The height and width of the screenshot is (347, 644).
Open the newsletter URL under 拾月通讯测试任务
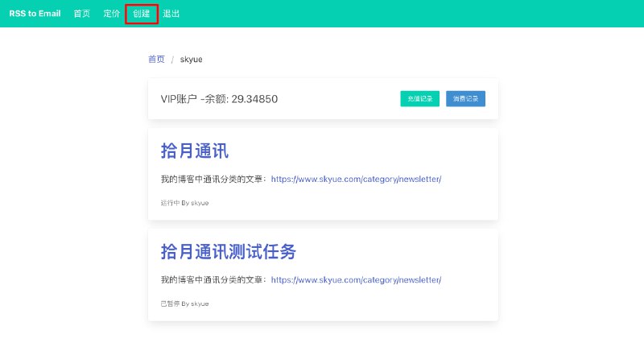[356, 280]
